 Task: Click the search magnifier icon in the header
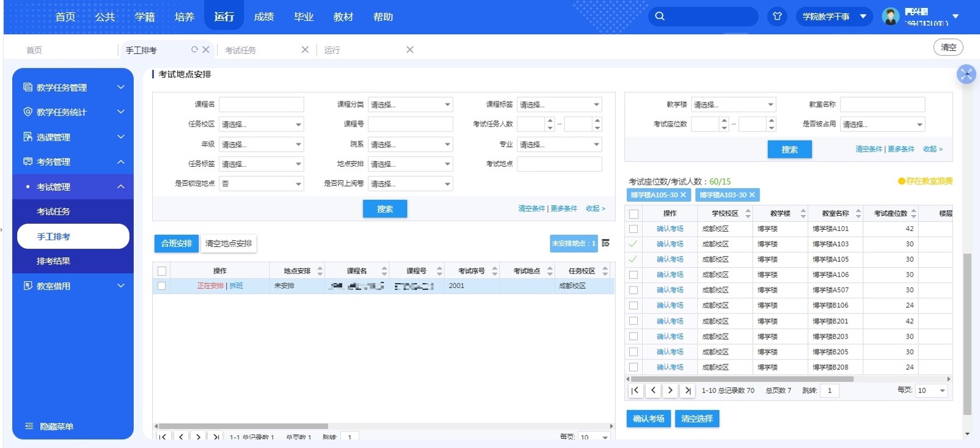point(660,17)
